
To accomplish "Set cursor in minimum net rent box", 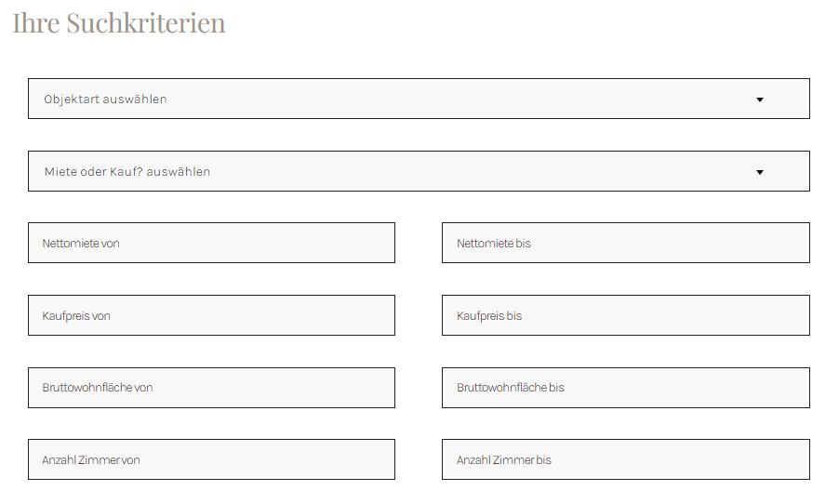I will [211, 243].
